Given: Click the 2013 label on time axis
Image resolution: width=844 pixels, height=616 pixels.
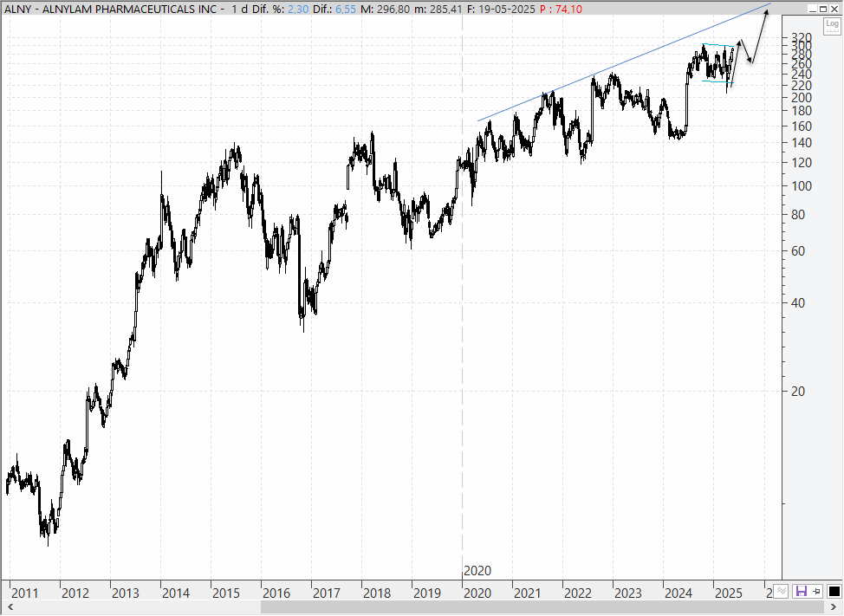Looking at the screenshot, I should pyautogui.click(x=126, y=593).
